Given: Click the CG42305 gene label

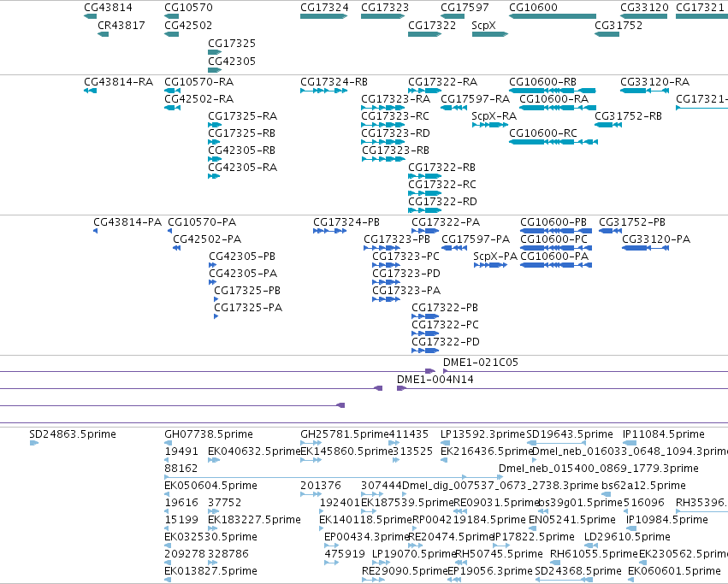Looking at the screenshot, I should click(232, 62).
